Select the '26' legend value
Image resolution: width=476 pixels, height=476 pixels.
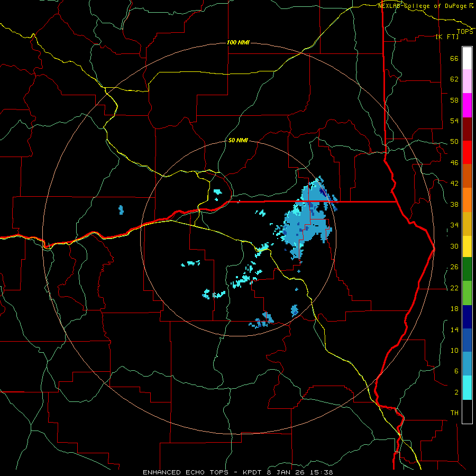tap(454, 267)
